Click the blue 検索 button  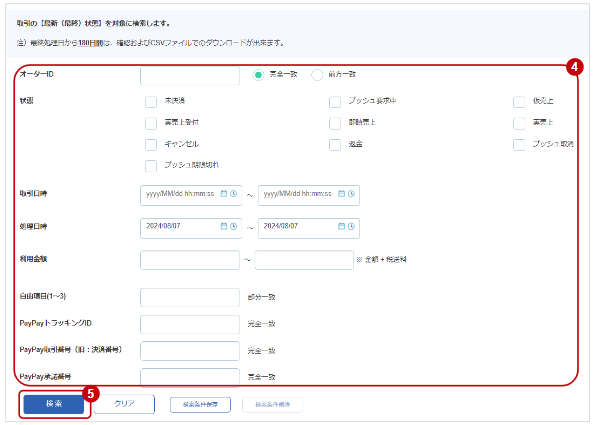click(54, 404)
